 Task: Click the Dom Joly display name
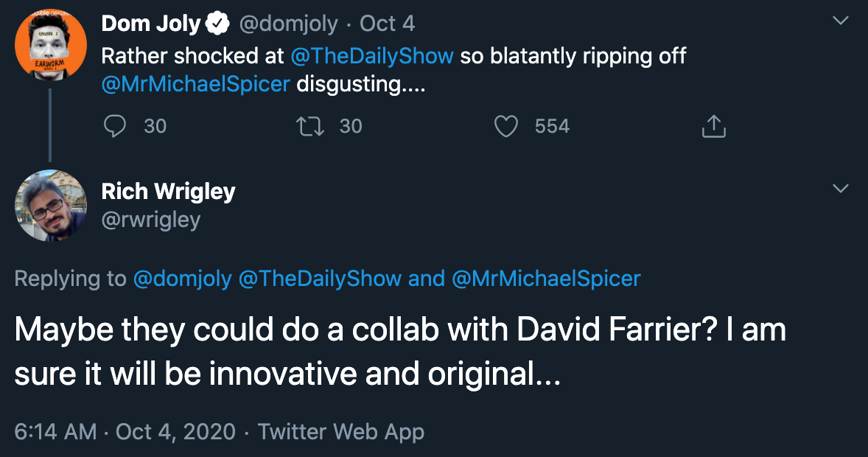tap(150, 24)
